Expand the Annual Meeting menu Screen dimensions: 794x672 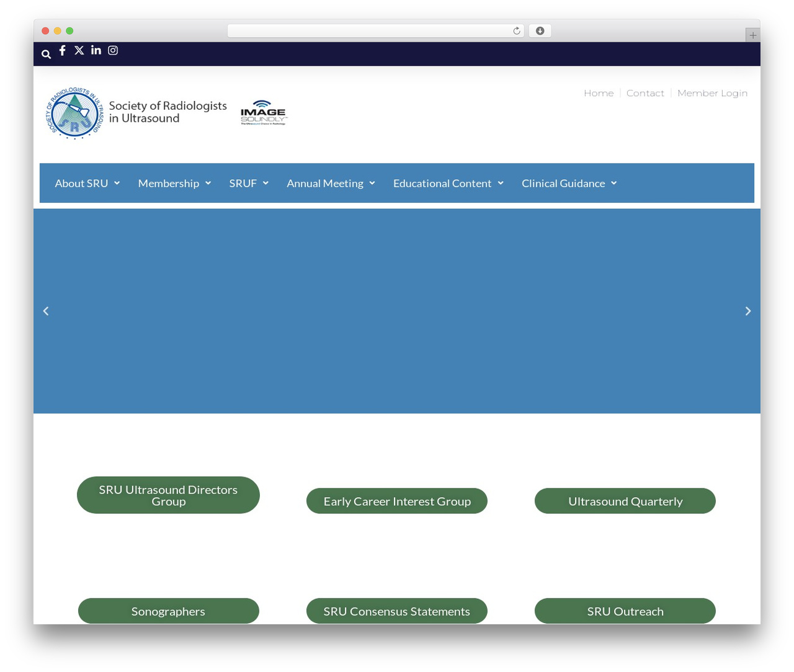coord(331,183)
